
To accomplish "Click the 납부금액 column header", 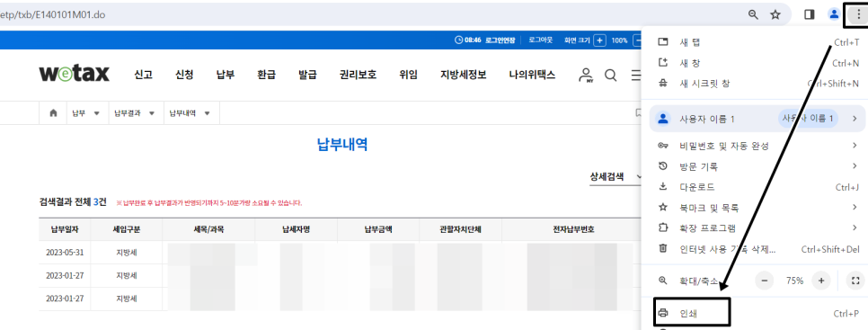I will (x=378, y=229).
